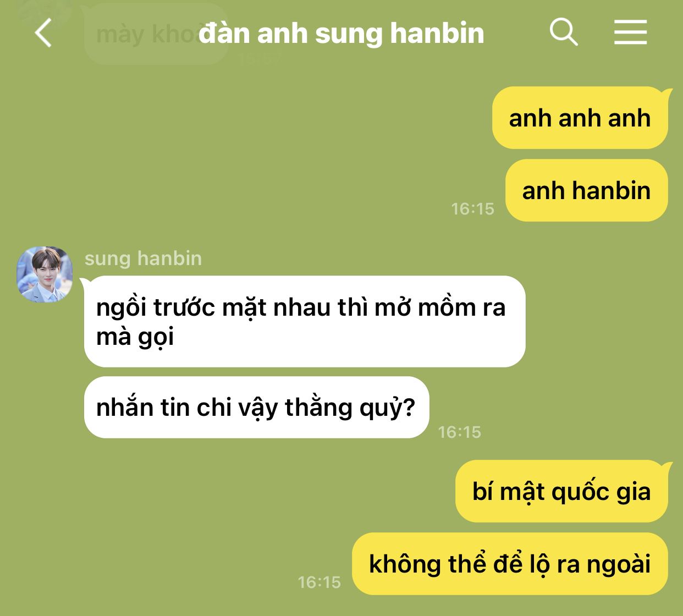Open the chat search magnifier icon
This screenshot has width=683, height=616.
(x=564, y=32)
